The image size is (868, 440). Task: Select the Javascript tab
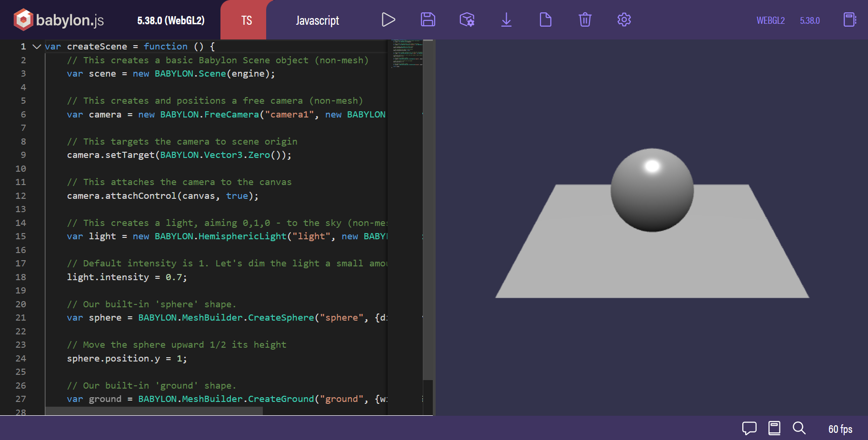click(x=318, y=20)
